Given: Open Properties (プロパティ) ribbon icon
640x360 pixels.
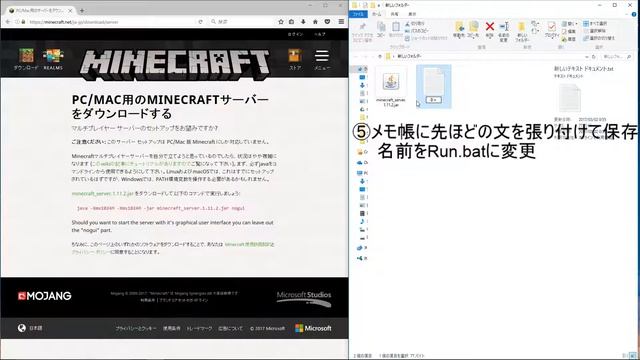Looking at the screenshot, I should pos(551,30).
